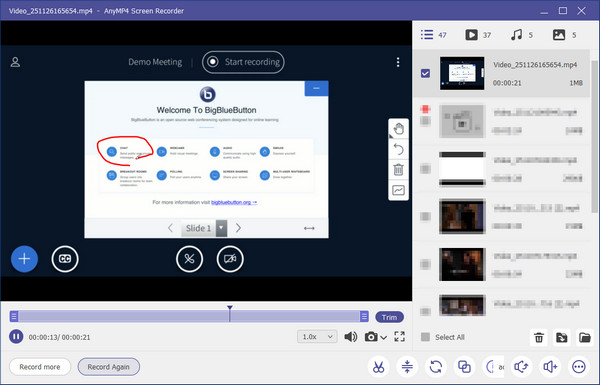Switch to the image snapshots tab
This screenshot has height=385, width=600.
click(x=564, y=35)
